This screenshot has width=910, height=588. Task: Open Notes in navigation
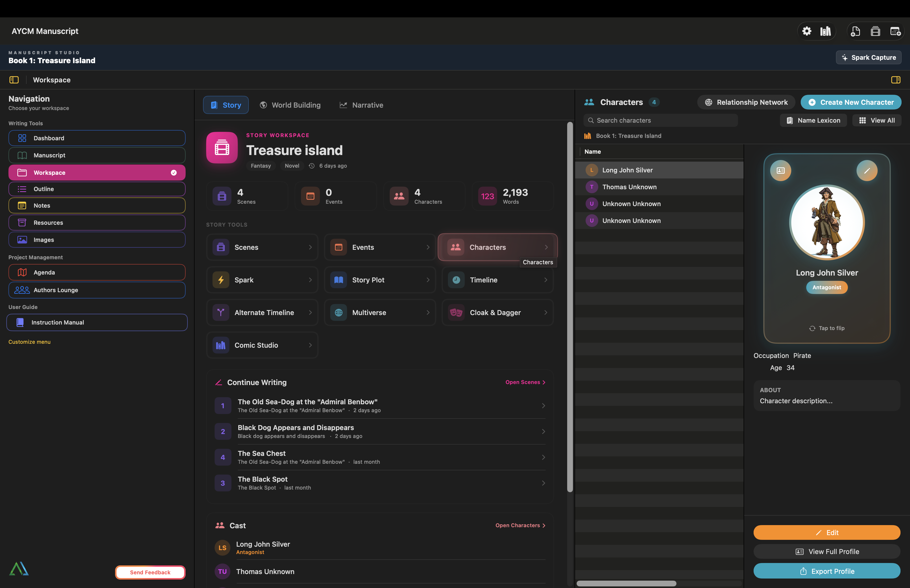pos(97,205)
